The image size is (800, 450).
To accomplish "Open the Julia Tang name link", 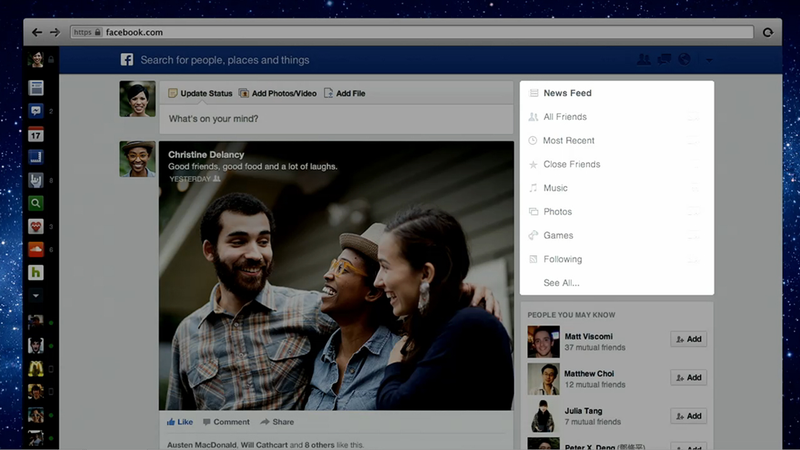I will click(583, 411).
